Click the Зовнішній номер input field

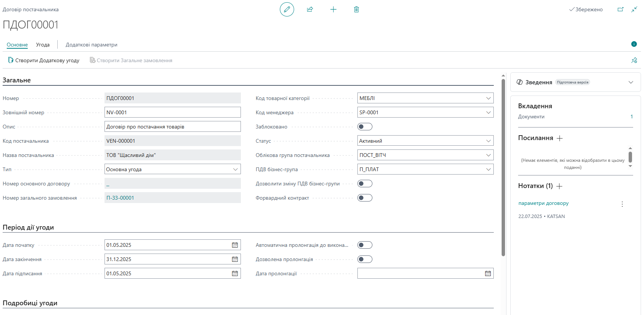(172, 112)
